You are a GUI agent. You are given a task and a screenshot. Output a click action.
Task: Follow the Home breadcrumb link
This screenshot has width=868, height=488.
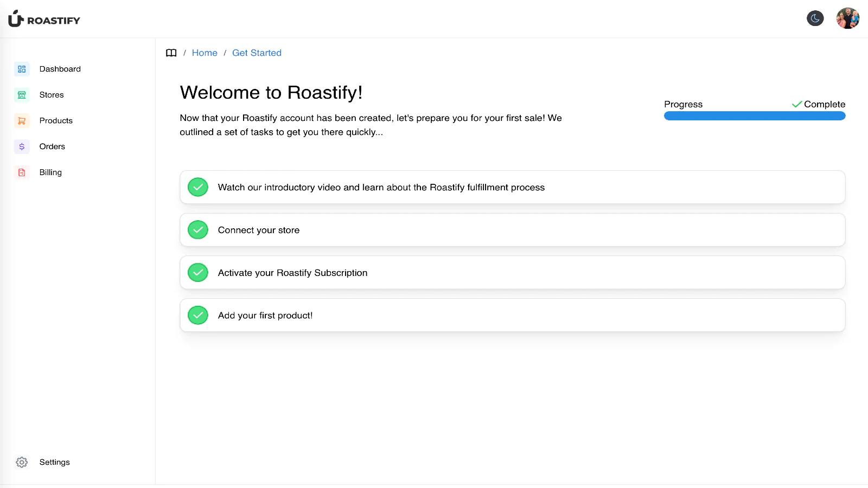(205, 53)
